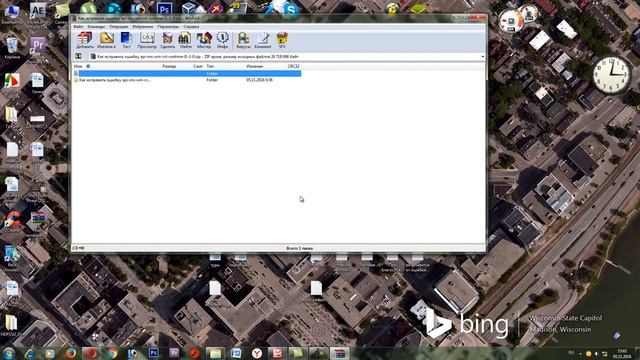The width and height of the screenshot is (640, 360).
Task: Click the volume icon in system tray
Action: [596, 353]
